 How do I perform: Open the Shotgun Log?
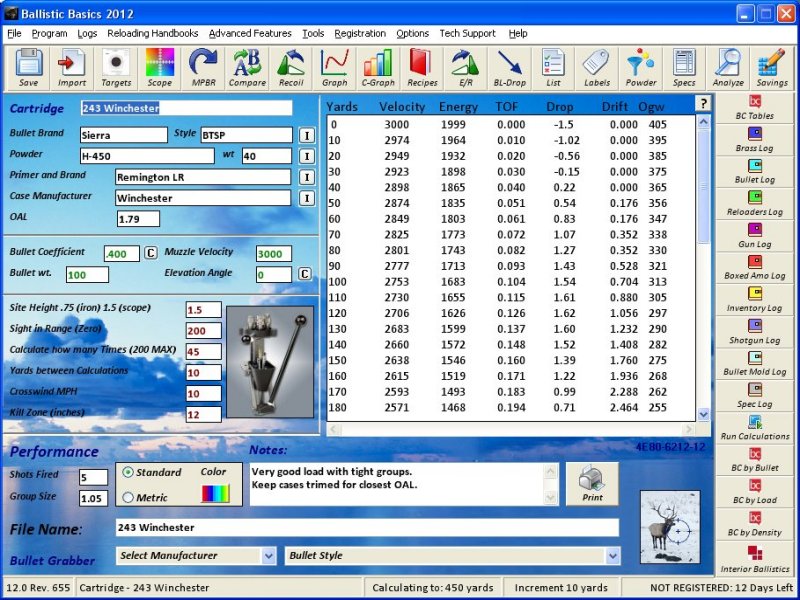(x=755, y=332)
